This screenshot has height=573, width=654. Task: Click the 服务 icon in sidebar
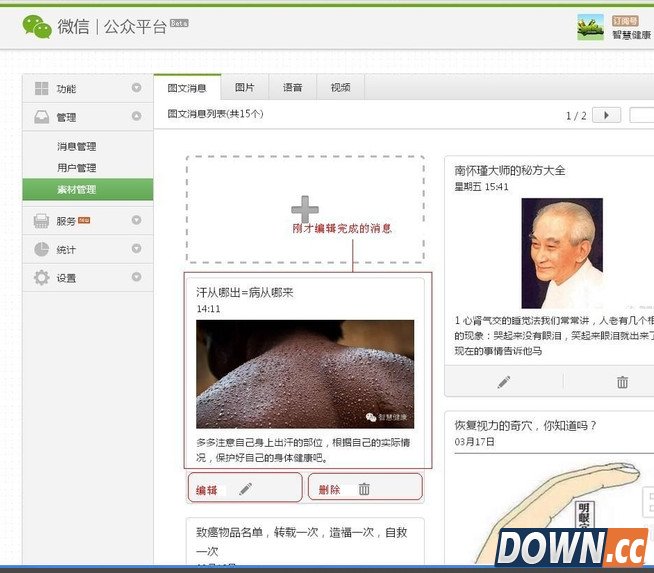coord(41,221)
